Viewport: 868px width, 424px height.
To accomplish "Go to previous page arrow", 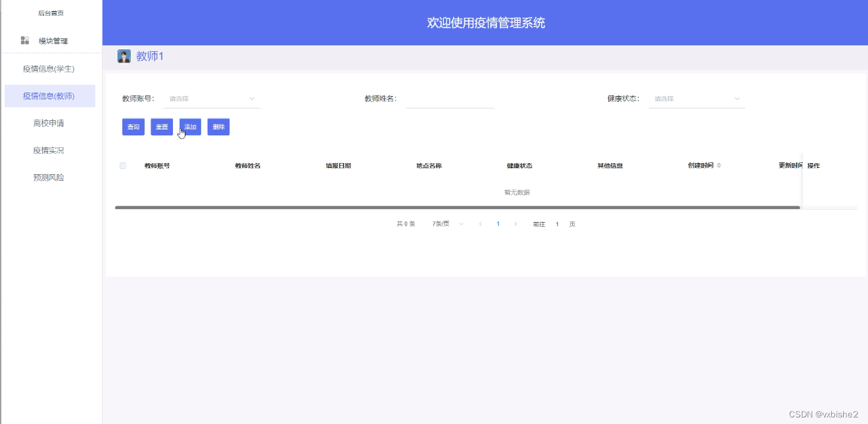I will 481,224.
